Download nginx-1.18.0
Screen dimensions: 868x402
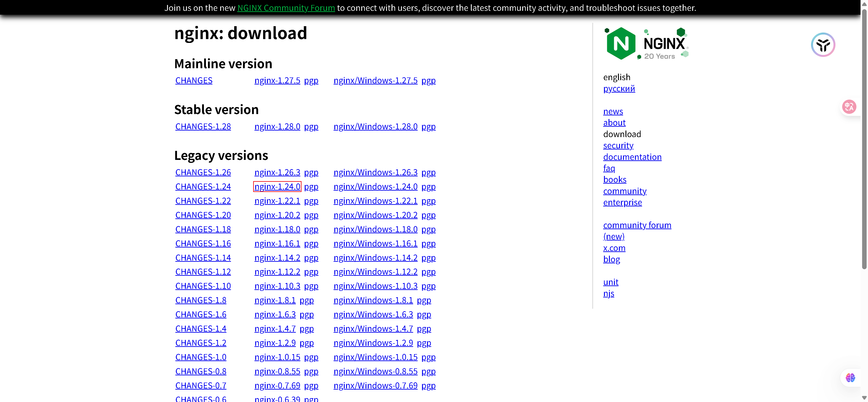(x=277, y=229)
